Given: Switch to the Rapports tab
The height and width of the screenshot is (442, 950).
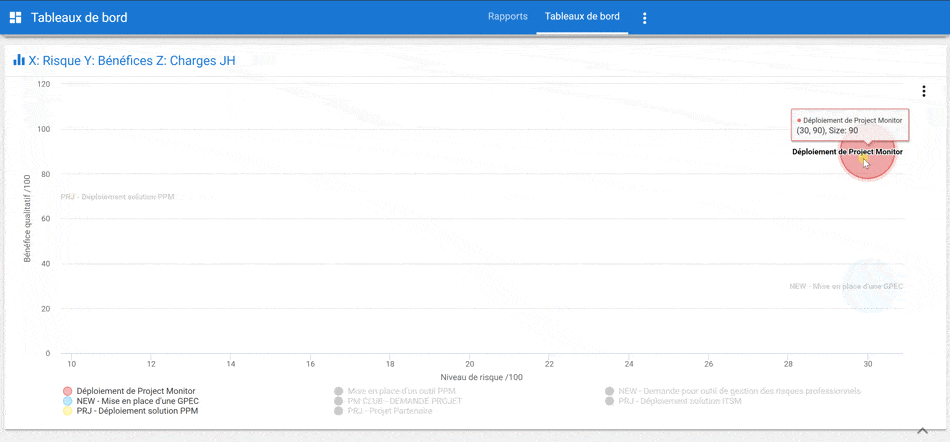Looking at the screenshot, I should (508, 16).
